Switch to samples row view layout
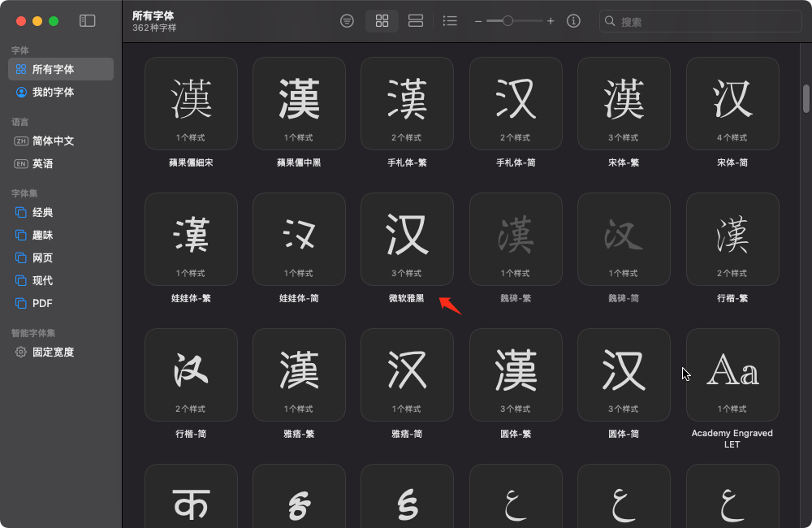The image size is (812, 528). (415, 21)
